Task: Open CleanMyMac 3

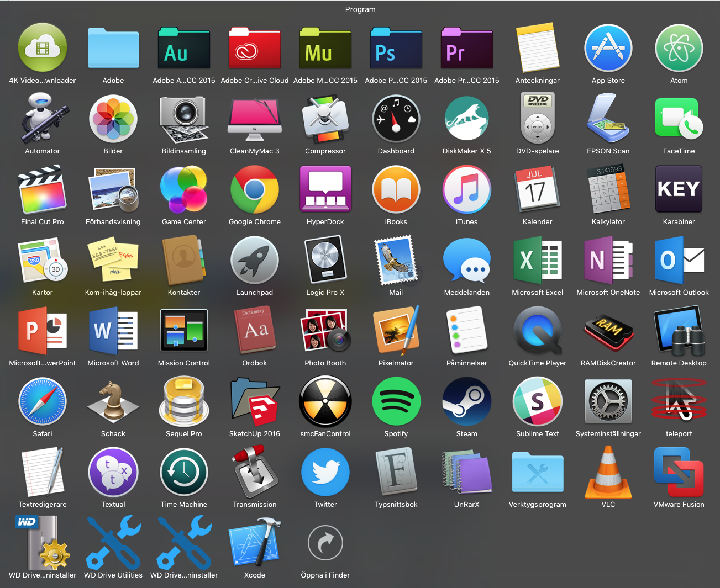Action: (x=255, y=118)
